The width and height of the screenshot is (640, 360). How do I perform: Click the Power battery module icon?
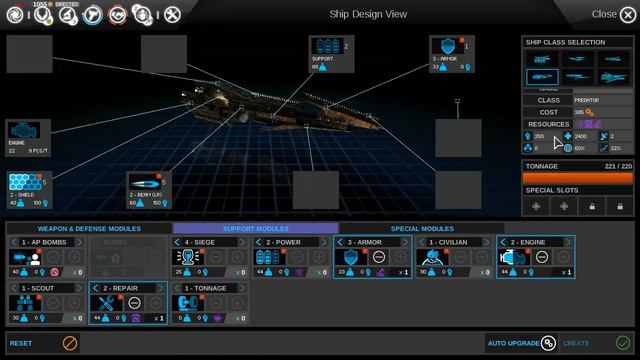(270, 257)
